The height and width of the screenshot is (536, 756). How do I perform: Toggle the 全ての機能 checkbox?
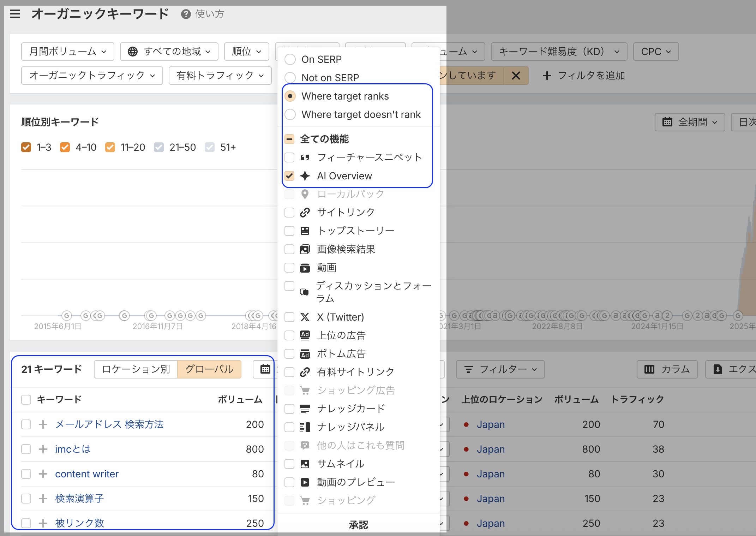[289, 139]
